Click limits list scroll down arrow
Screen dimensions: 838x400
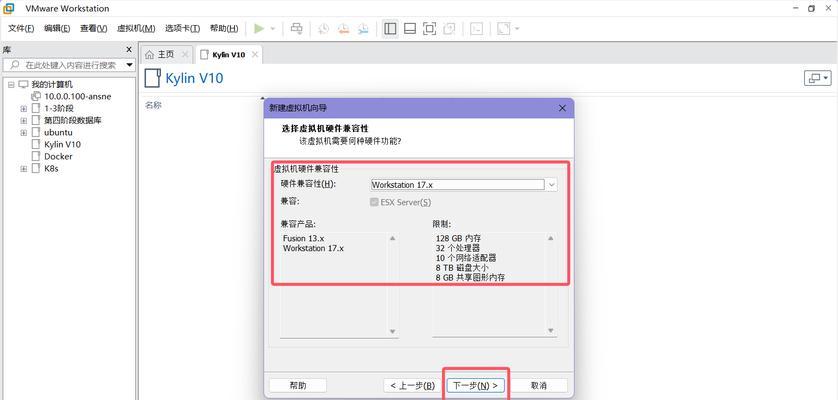(551, 331)
